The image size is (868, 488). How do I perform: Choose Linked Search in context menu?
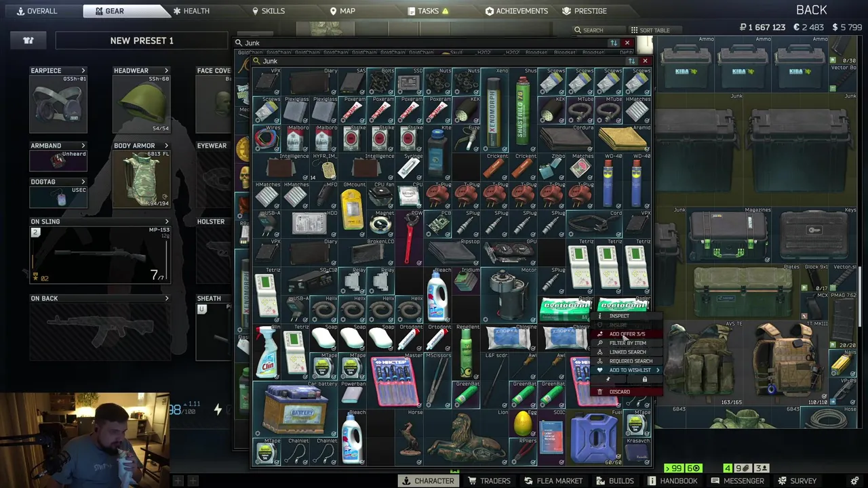(x=627, y=352)
